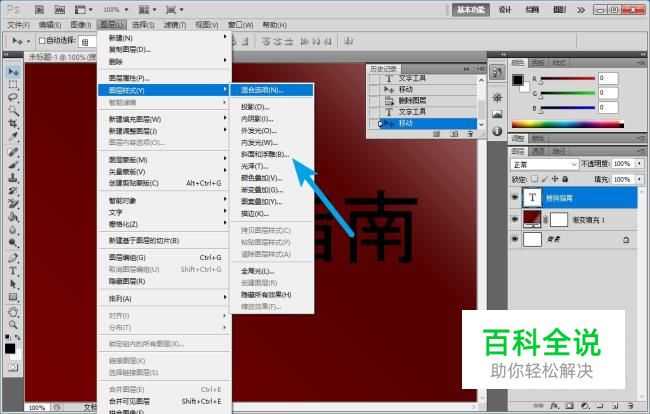Choose 描边(K)... layer style
This screenshot has width=650, height=414.
[x=255, y=214]
